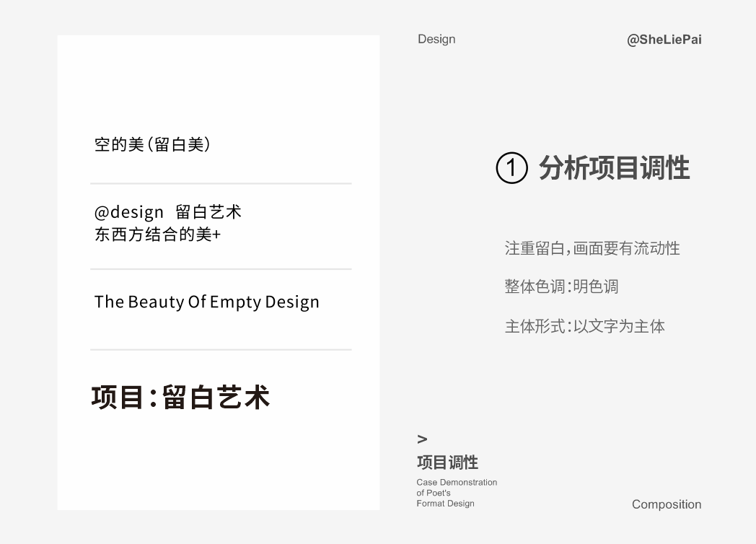
Task: Click the text 空的美(留白美)
Action: pos(153,144)
